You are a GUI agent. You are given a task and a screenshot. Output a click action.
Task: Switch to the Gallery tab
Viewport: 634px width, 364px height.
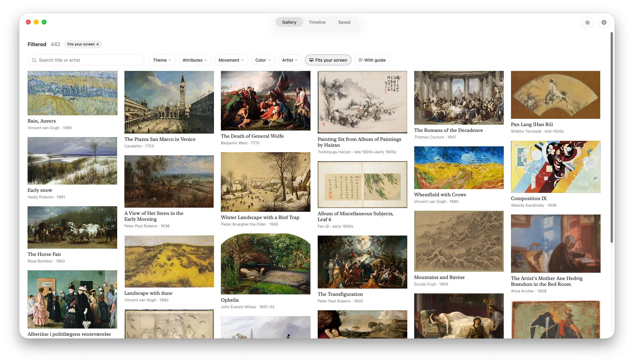pos(289,22)
